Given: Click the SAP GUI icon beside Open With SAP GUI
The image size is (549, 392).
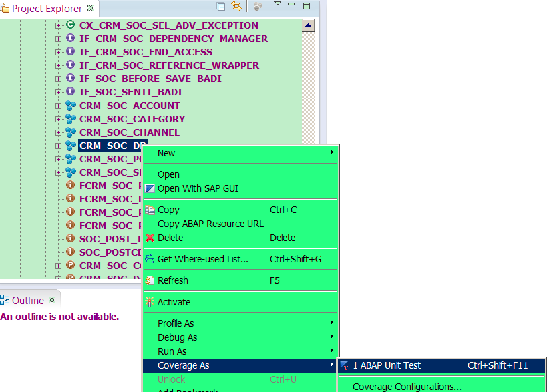Looking at the screenshot, I should coord(150,188).
